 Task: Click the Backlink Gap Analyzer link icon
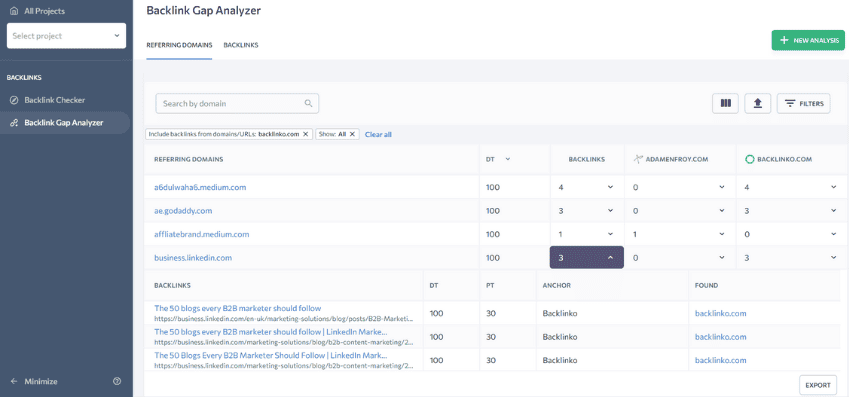(x=14, y=123)
